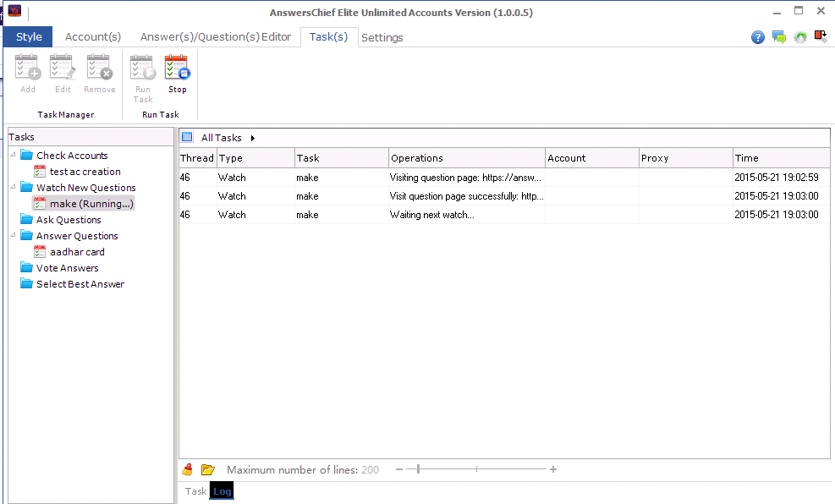Expand the All Tasks breadcrumb arrow
This screenshot has height=504, width=835.
click(252, 138)
